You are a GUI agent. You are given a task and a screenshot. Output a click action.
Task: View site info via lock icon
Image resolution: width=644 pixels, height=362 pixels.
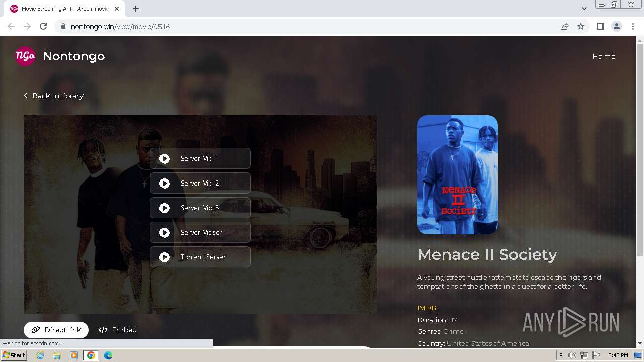tap(63, 27)
